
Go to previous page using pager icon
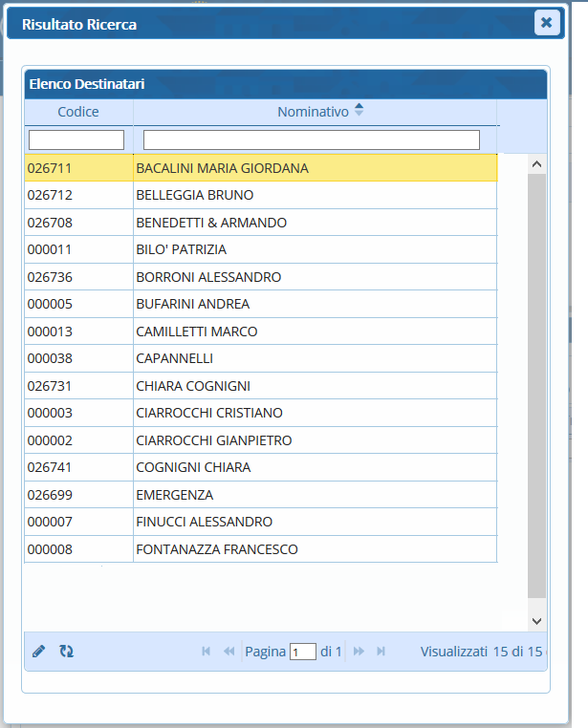[x=229, y=652]
